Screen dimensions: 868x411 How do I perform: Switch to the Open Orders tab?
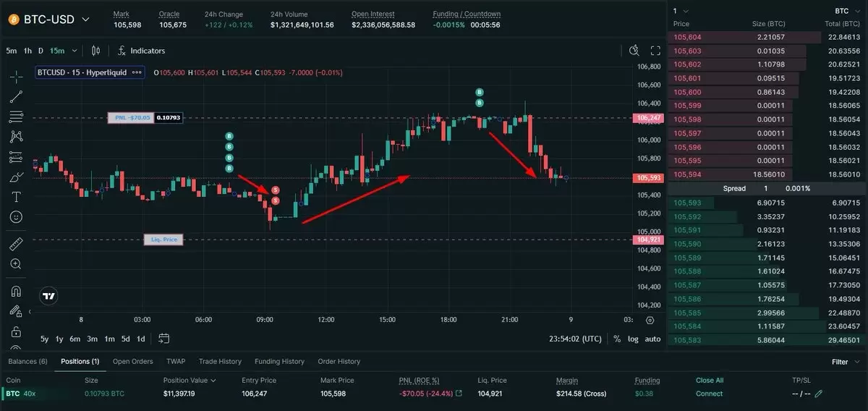[133, 361]
